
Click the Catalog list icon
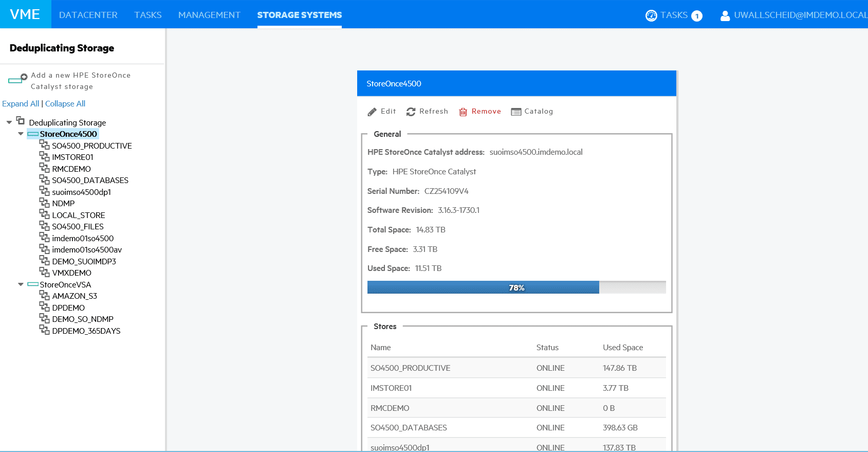pyautogui.click(x=516, y=112)
